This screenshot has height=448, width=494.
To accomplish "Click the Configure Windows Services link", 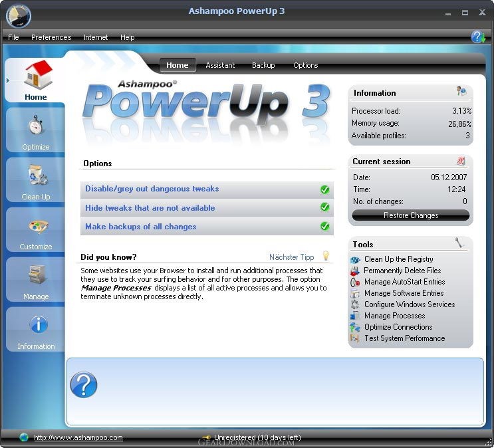I will click(410, 304).
